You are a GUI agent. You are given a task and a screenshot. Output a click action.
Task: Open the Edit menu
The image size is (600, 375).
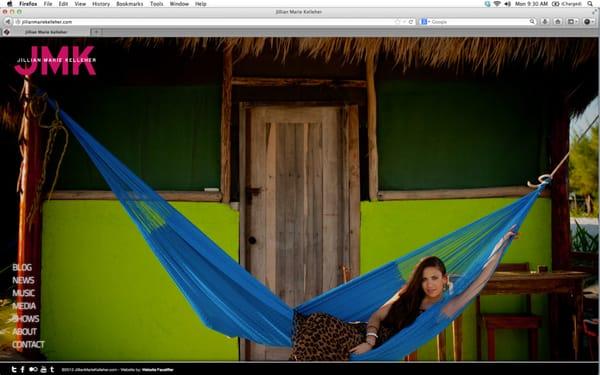point(63,4)
